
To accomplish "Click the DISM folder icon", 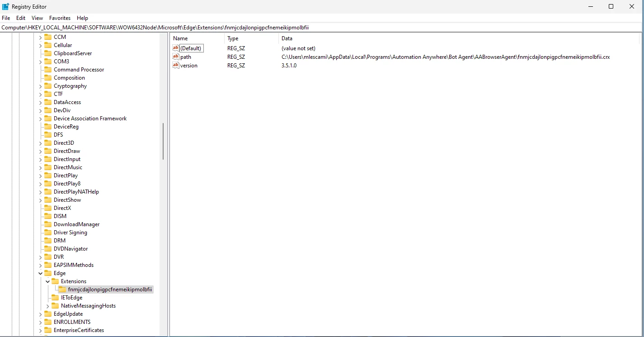I will click(x=48, y=216).
